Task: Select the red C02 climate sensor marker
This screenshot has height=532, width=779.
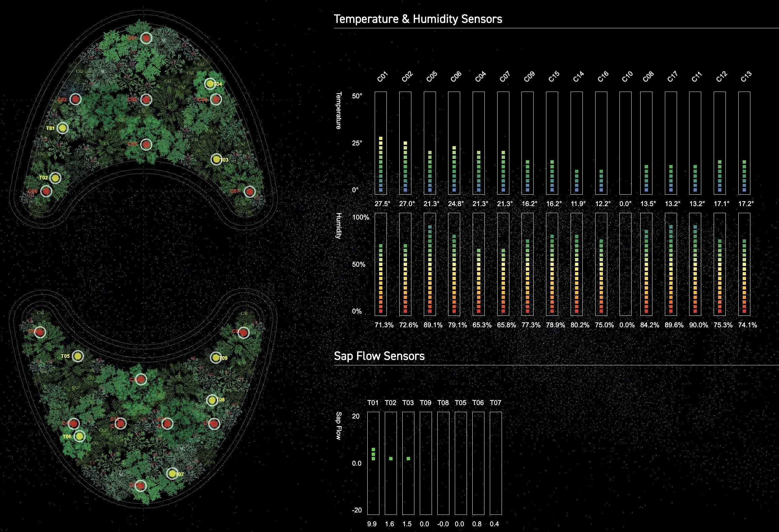Action: click(75, 99)
